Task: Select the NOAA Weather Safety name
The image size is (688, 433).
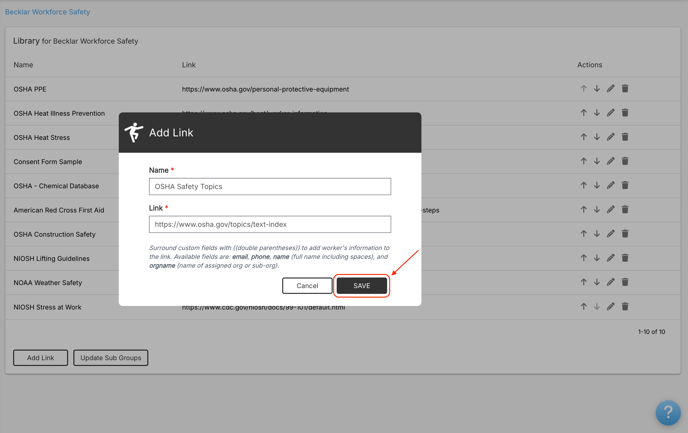Action: click(x=48, y=283)
